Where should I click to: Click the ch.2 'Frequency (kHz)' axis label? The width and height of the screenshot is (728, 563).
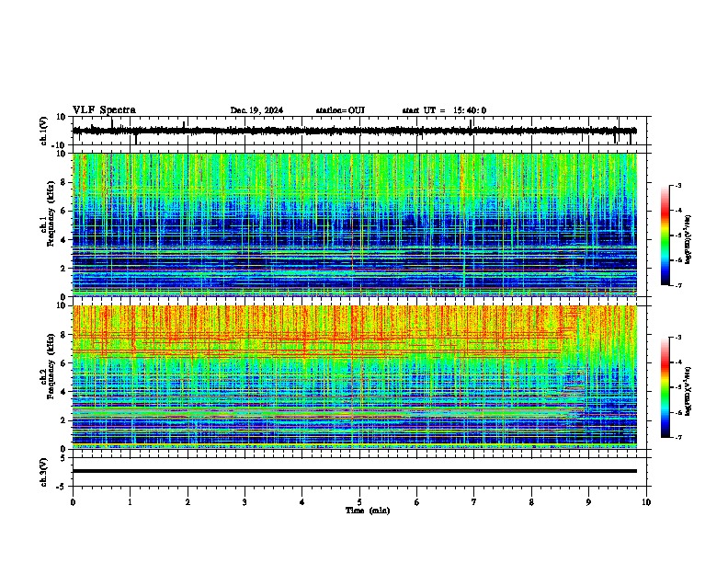pos(51,366)
